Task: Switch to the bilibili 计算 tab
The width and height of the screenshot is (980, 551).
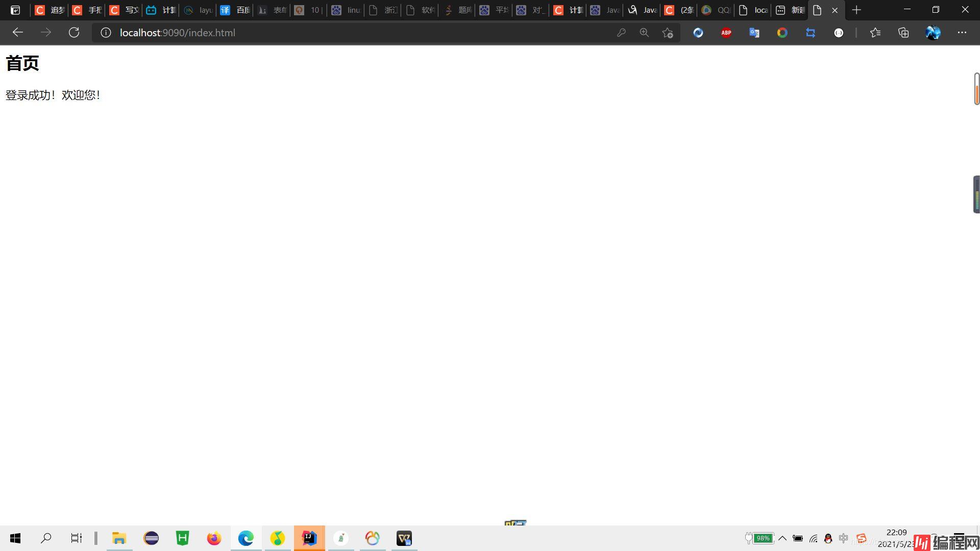Action: click(x=161, y=10)
